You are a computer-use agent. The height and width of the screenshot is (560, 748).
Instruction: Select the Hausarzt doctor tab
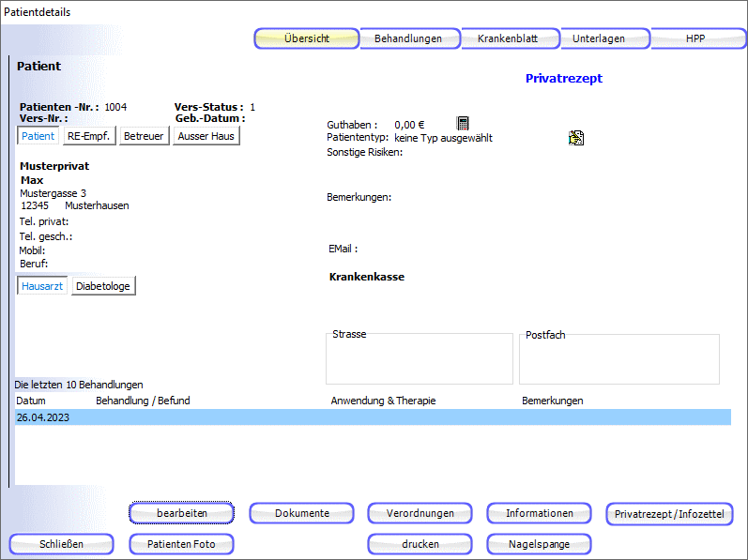(42, 286)
